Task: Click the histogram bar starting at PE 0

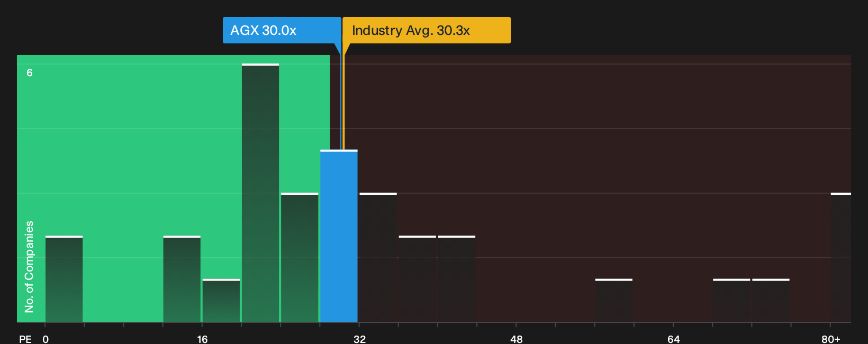Action: pyautogui.click(x=64, y=279)
